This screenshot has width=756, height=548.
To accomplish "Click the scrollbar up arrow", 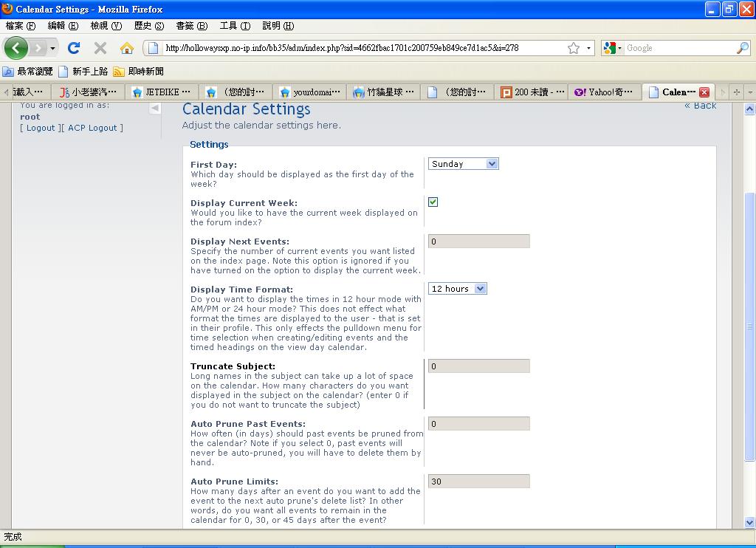I will click(x=749, y=109).
